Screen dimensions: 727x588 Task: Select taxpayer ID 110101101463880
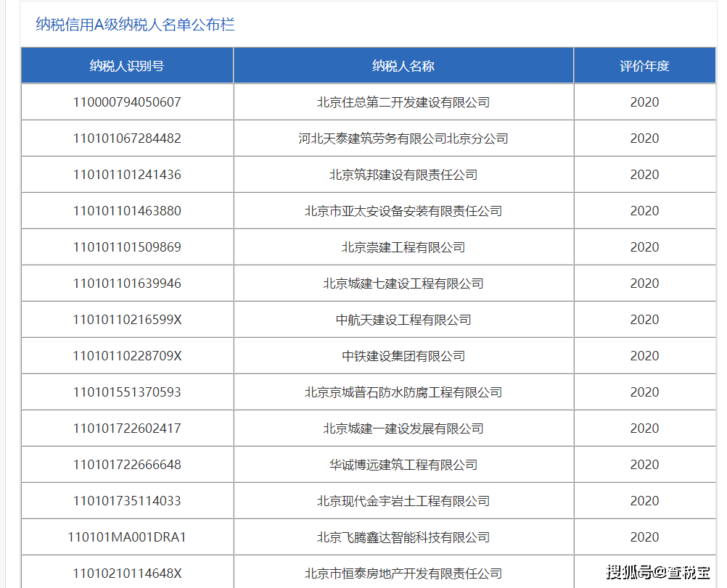[x=127, y=211]
